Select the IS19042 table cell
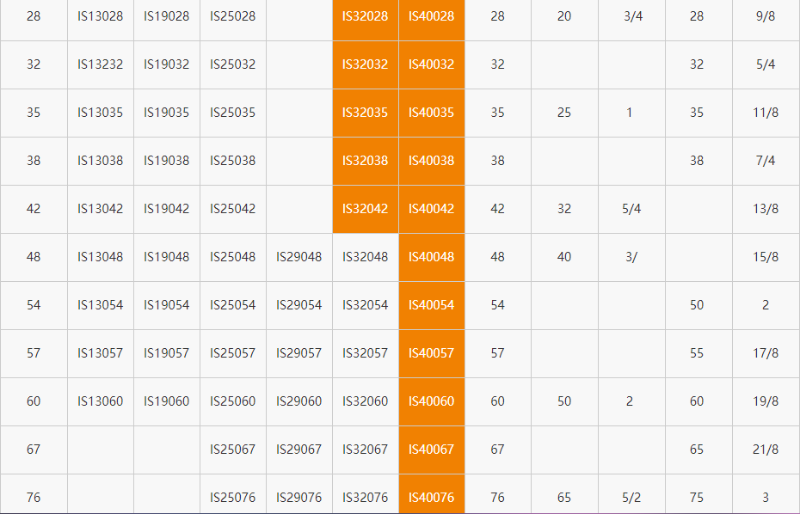This screenshot has height=514, width=800. [x=166, y=209]
